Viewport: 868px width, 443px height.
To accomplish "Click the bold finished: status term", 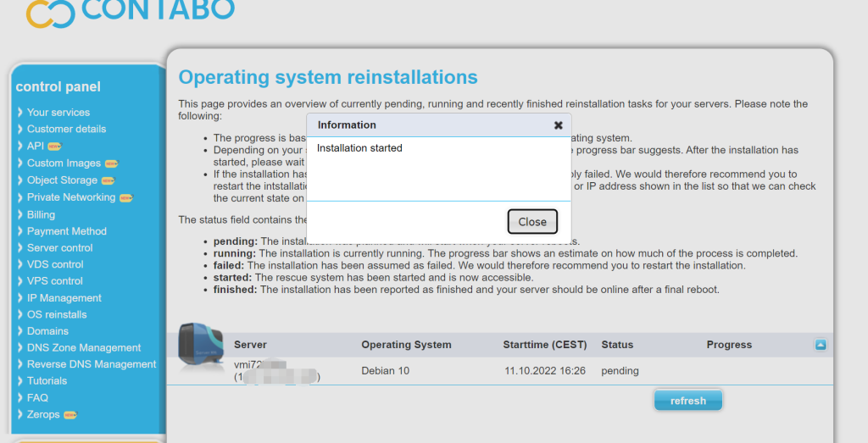I will coord(236,290).
